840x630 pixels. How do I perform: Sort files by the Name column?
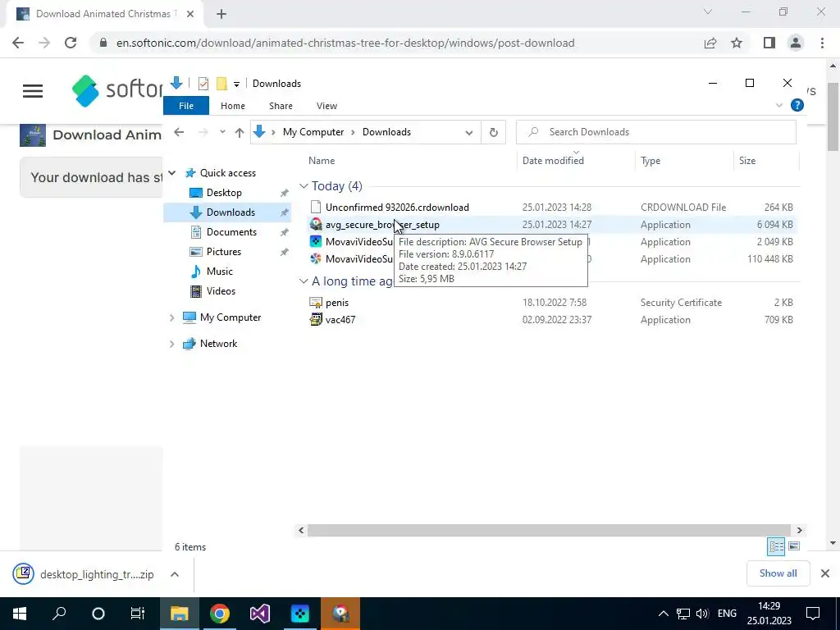tap(322, 161)
